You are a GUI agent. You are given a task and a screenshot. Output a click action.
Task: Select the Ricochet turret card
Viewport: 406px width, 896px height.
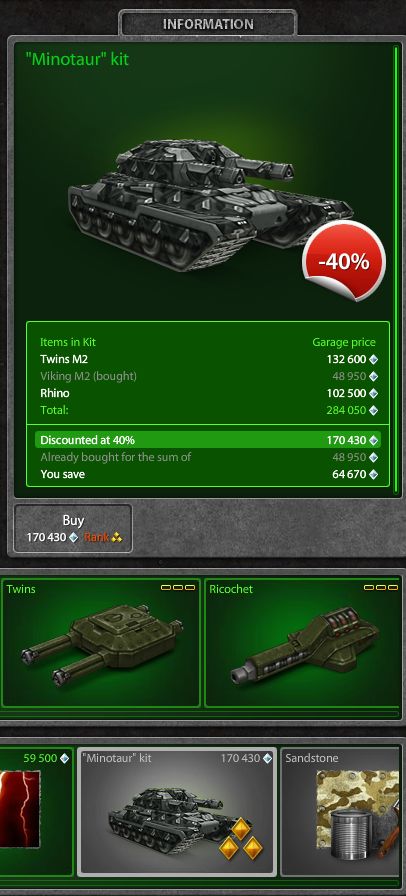pyautogui.click(x=304, y=643)
